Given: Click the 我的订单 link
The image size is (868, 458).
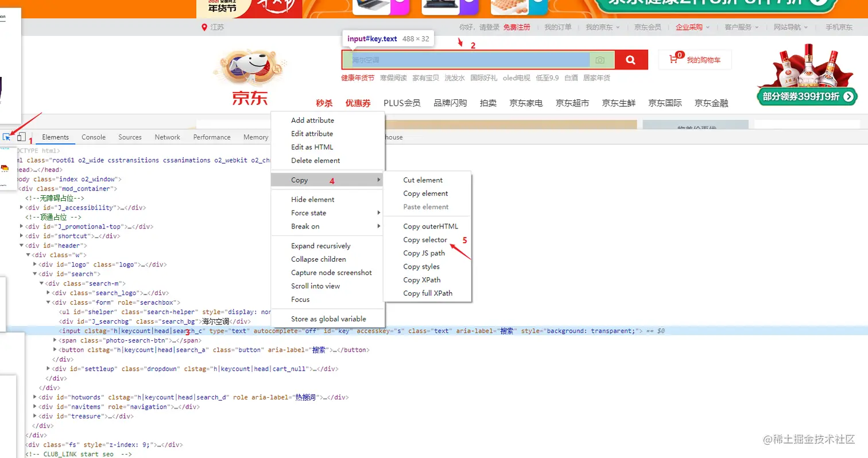Looking at the screenshot, I should (558, 28).
